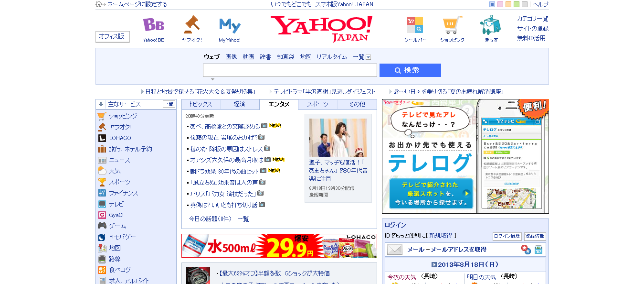The height and width of the screenshot is (284, 644).
Task: Open 旅行、ホテル予約 in the sidebar
Action: point(130,149)
